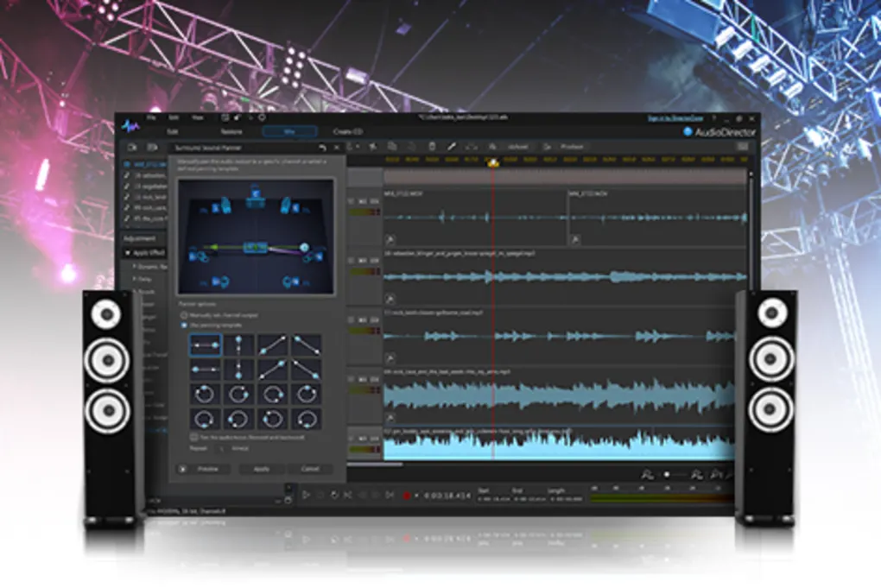Click the Cancel button in panner
Viewport: 881px width, 588px height.
pos(310,468)
